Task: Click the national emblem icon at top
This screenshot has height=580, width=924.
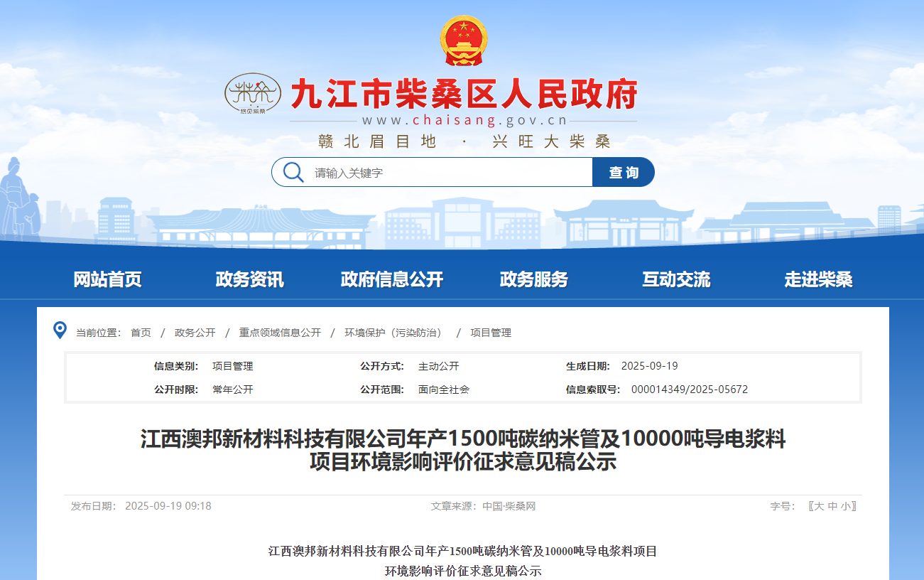Action: (462, 41)
